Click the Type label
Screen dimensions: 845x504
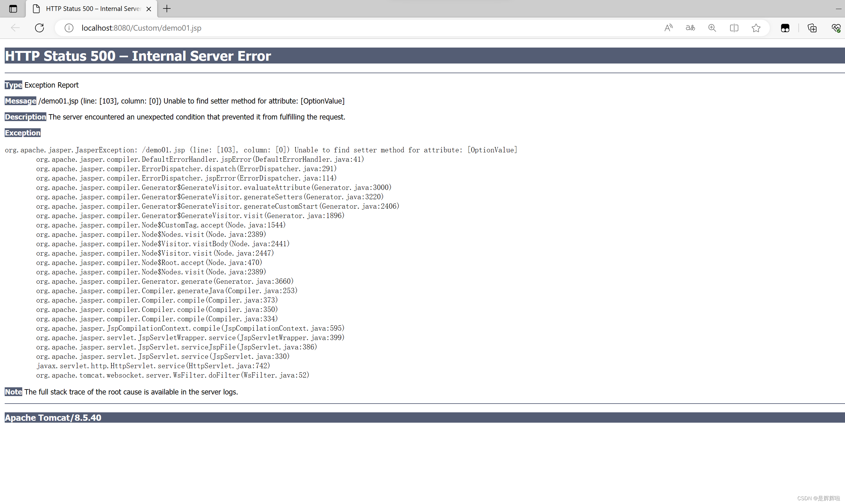pyautogui.click(x=13, y=85)
